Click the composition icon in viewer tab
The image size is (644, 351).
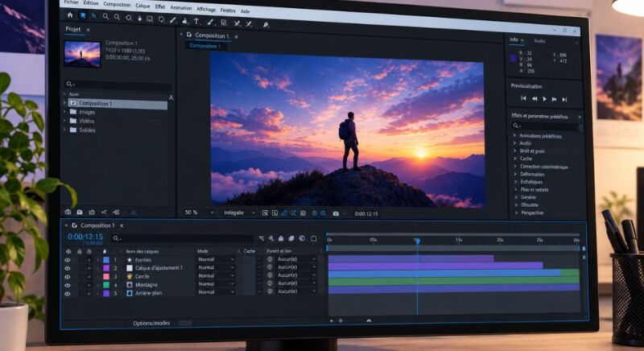tap(189, 35)
